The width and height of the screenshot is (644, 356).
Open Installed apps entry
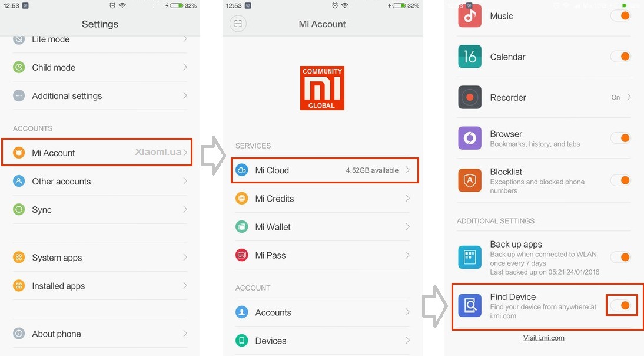click(x=100, y=286)
